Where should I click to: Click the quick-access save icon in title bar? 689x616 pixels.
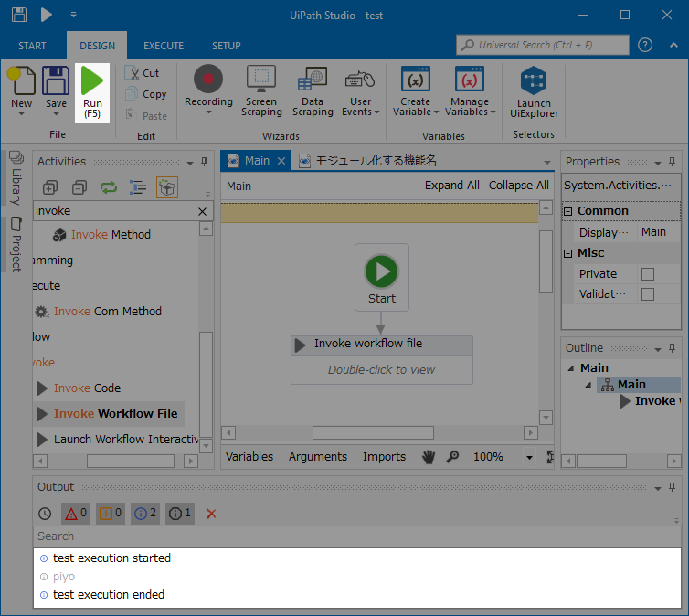pyautogui.click(x=19, y=15)
